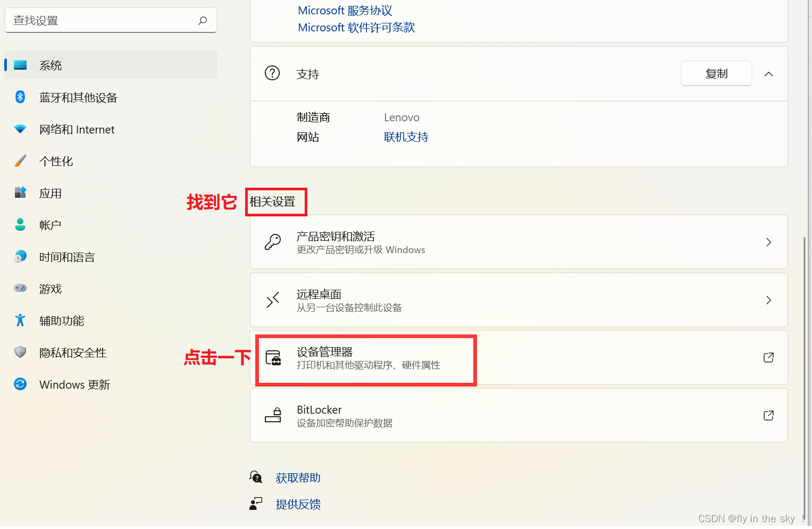Click the Time and language globe icon

pyautogui.click(x=20, y=256)
